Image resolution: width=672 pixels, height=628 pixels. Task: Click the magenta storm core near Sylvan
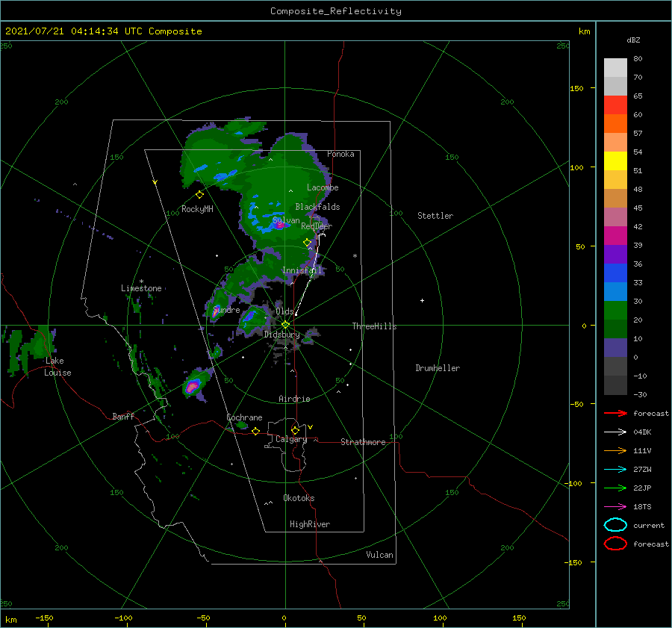(x=279, y=226)
